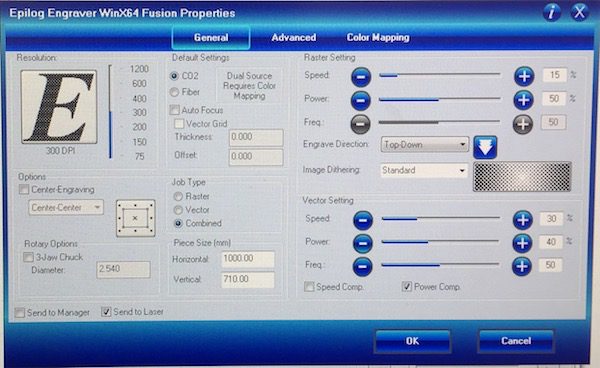Decrease Vector Speed with minus button
The width and height of the screenshot is (600, 368).
pos(363,220)
